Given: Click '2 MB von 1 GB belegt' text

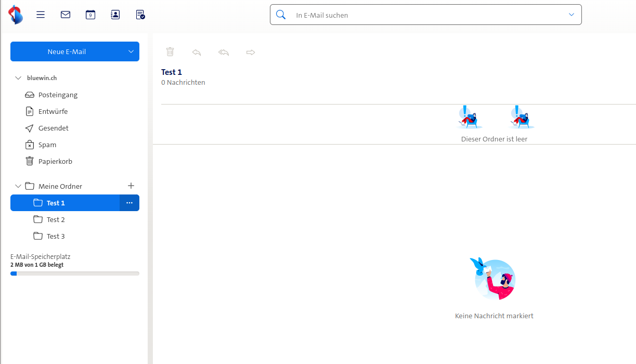Looking at the screenshot, I should [37, 265].
